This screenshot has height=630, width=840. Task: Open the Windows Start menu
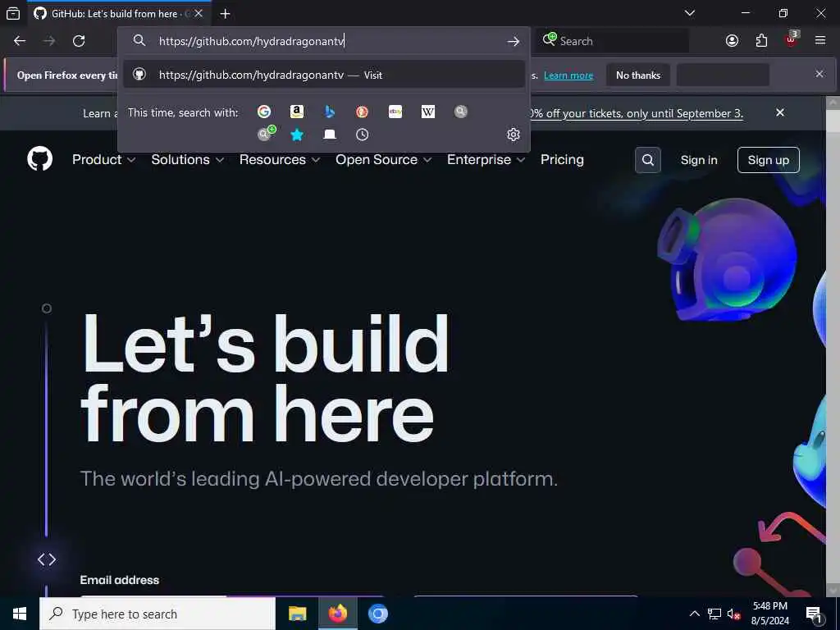pyautogui.click(x=20, y=614)
